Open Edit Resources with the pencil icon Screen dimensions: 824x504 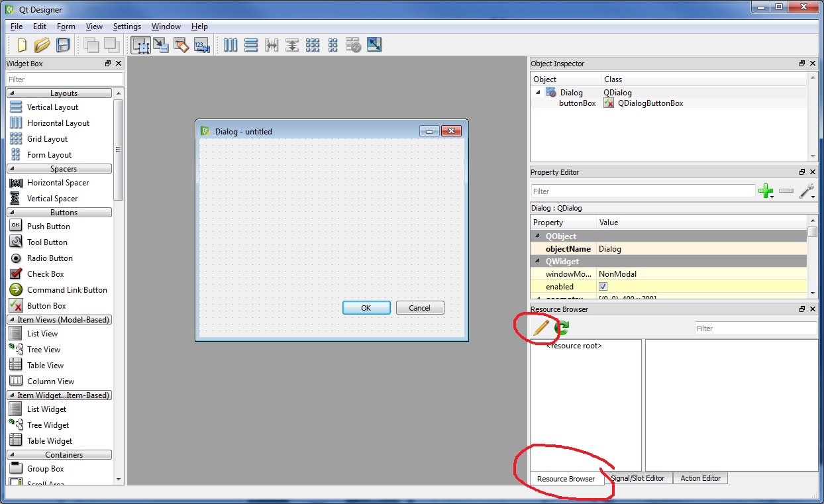pos(540,327)
